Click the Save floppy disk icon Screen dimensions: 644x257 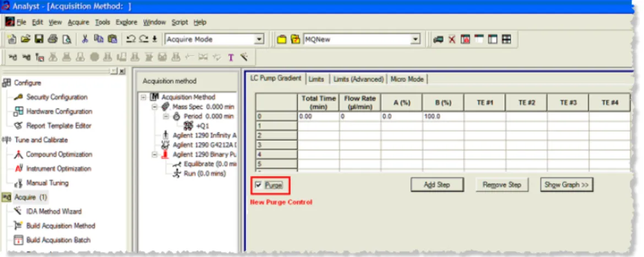coord(39,40)
